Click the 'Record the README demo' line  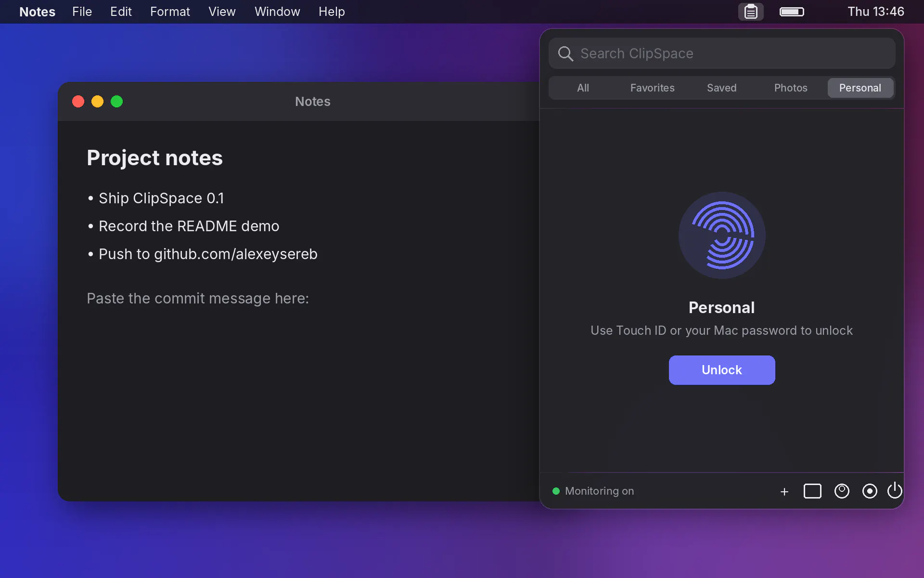(183, 226)
